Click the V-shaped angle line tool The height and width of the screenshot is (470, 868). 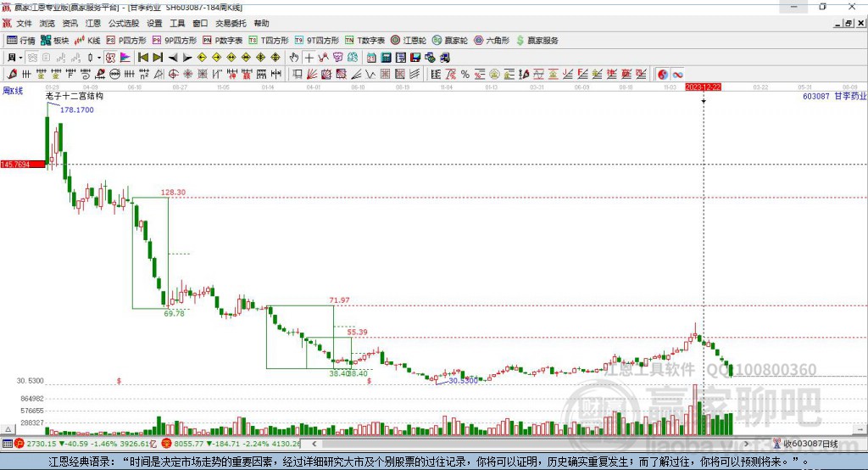pyautogui.click(x=370, y=75)
